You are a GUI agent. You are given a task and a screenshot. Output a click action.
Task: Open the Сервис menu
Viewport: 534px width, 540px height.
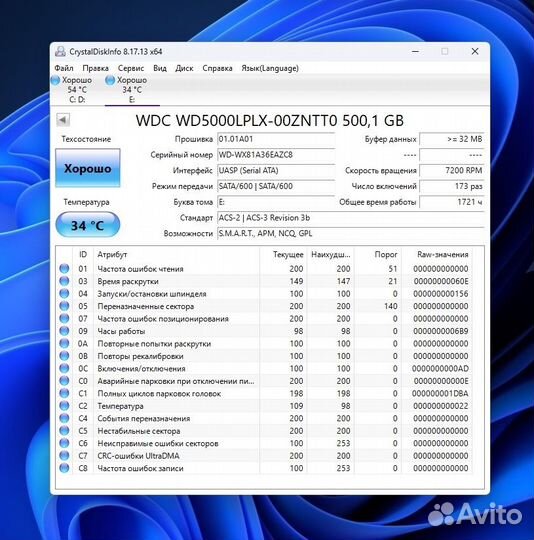[131, 68]
